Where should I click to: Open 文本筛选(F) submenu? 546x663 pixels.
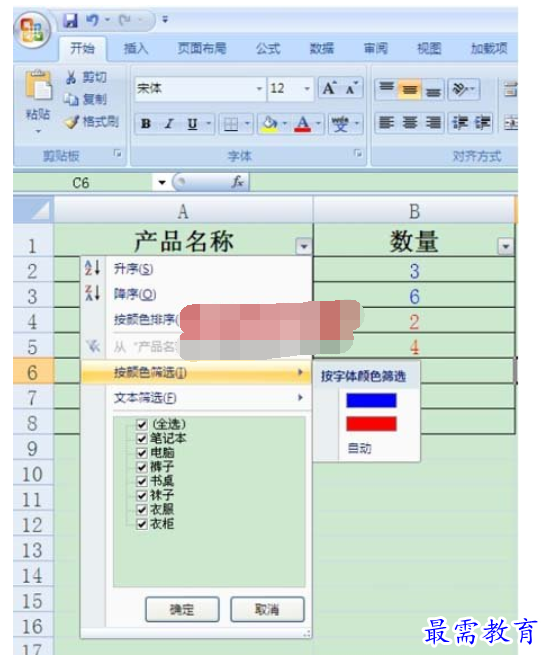click(196, 397)
